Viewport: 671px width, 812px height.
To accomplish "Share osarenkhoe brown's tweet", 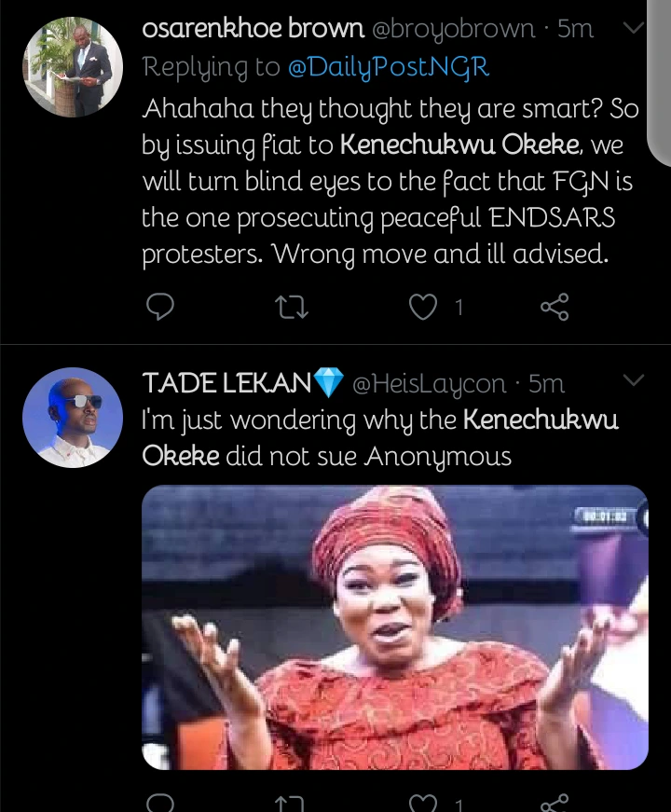I will tap(555, 306).
